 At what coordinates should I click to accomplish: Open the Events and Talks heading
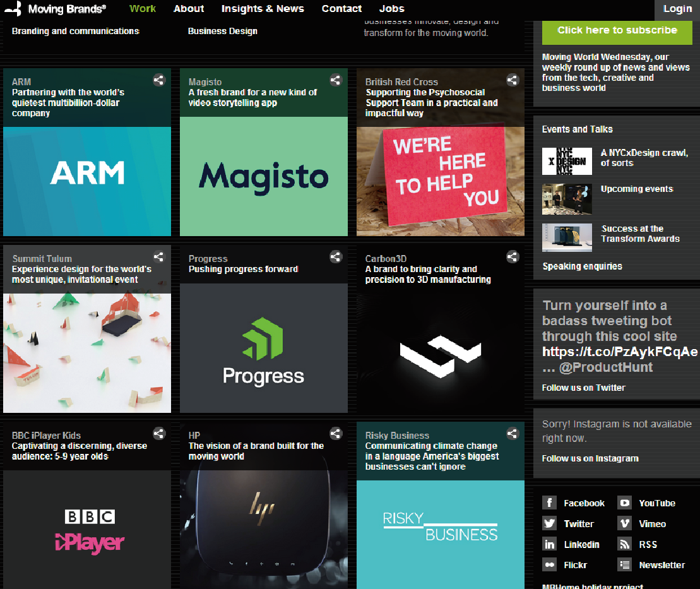click(x=578, y=129)
